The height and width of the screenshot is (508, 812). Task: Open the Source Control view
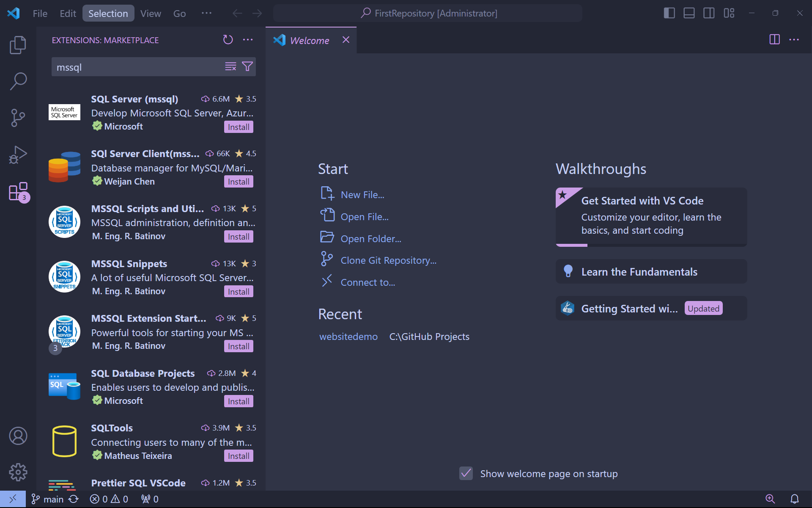coord(18,118)
